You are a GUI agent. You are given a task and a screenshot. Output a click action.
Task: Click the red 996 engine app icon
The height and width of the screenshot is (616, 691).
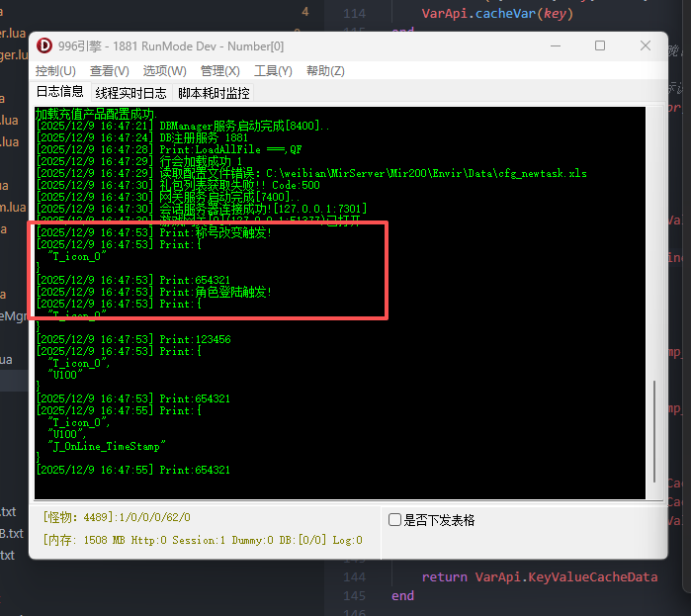(x=44, y=46)
